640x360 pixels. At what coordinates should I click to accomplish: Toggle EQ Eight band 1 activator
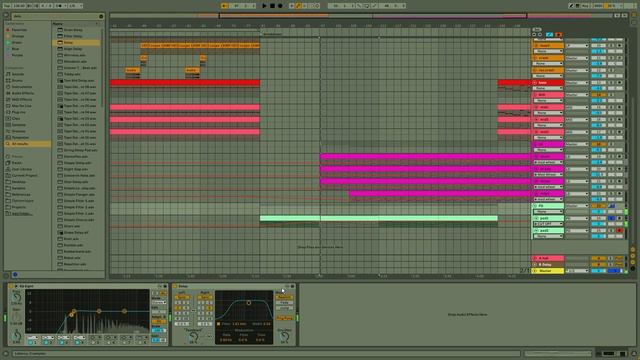tap(31, 342)
